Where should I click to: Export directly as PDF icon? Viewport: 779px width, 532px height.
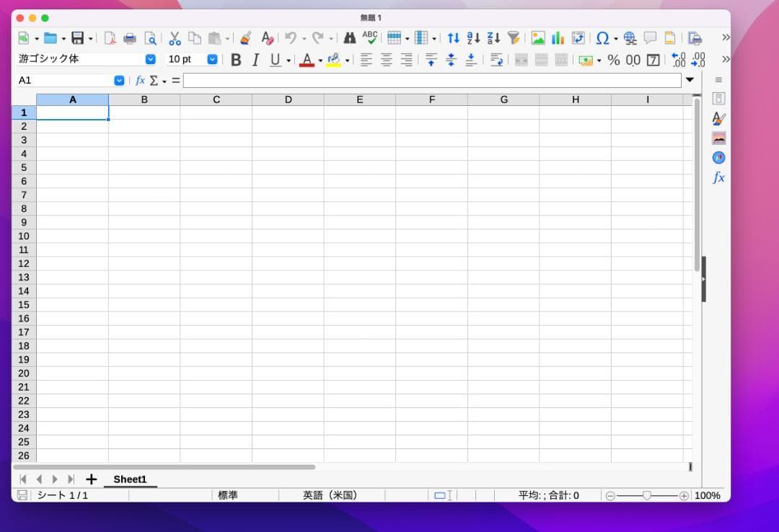[110, 37]
